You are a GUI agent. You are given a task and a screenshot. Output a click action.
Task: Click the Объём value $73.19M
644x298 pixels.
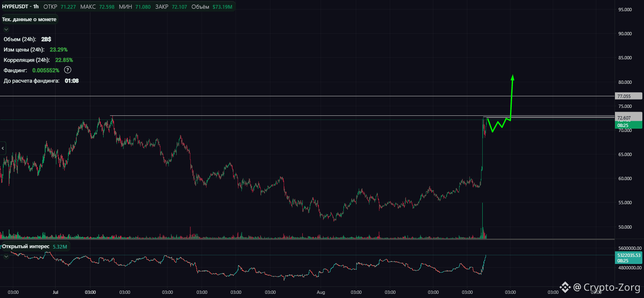point(222,7)
